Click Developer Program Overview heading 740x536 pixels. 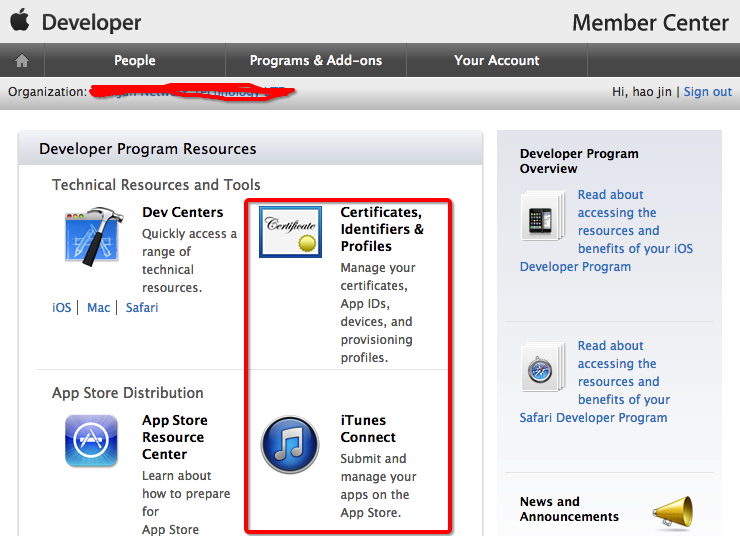579,161
